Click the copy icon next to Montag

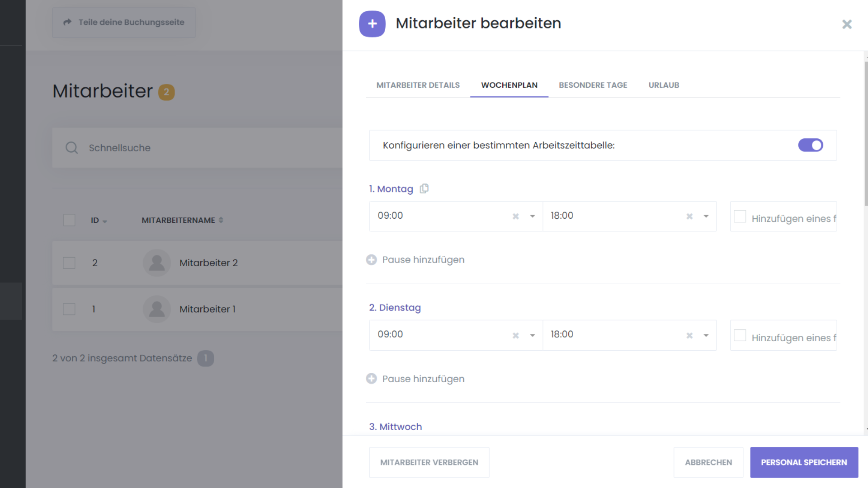[x=424, y=188]
